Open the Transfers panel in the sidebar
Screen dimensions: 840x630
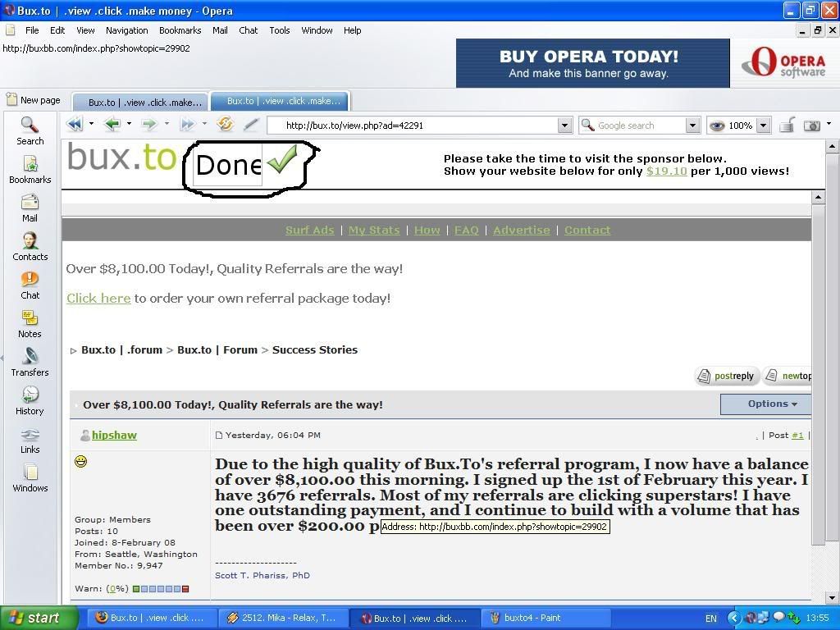(30, 363)
